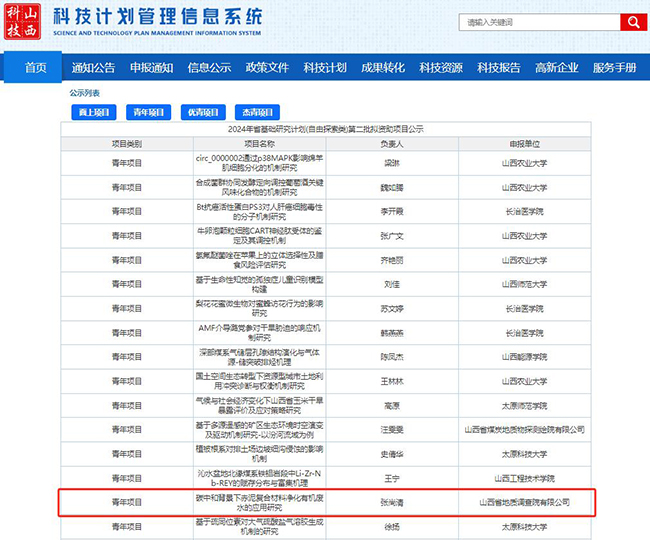This screenshot has width=650, height=540.
Task: Select 信息公示 in the navigation bar
Action: (209, 67)
